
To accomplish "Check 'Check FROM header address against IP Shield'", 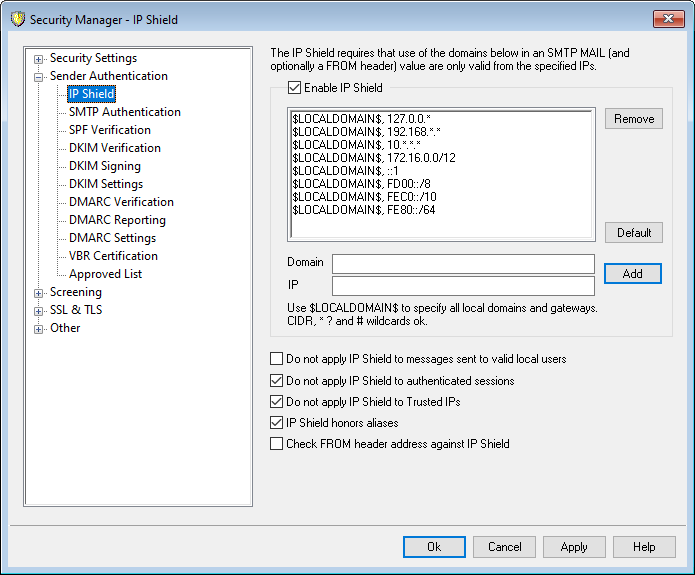I will [x=277, y=444].
